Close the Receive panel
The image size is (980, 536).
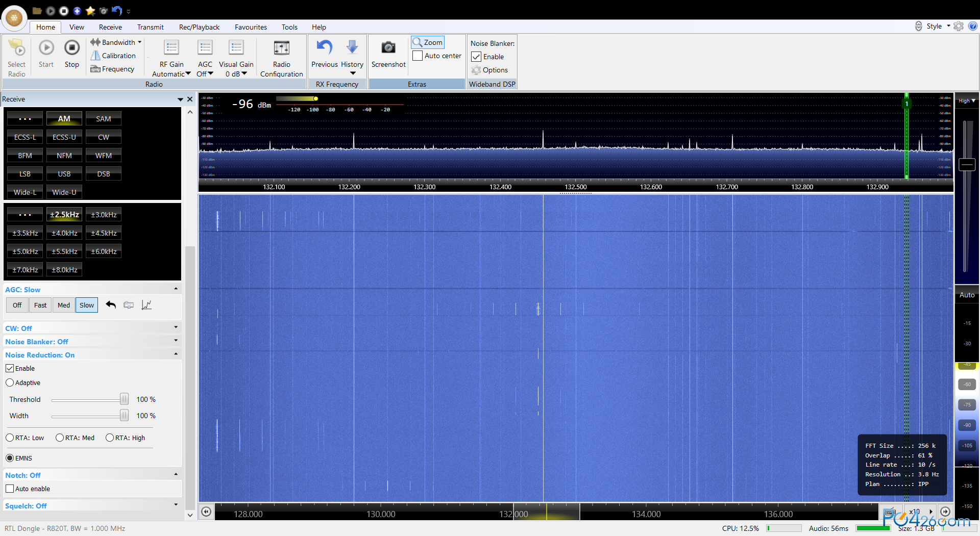pyautogui.click(x=190, y=99)
